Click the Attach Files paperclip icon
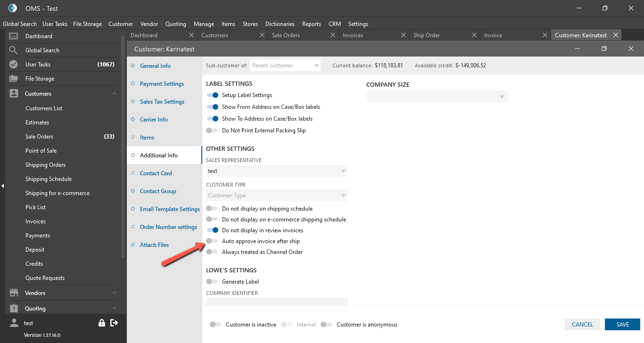The height and width of the screenshot is (343, 644). click(x=133, y=245)
